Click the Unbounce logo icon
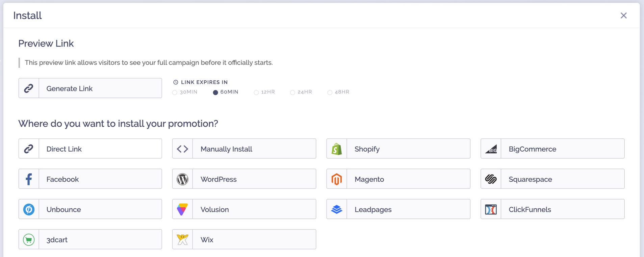644x257 pixels. coord(29,209)
